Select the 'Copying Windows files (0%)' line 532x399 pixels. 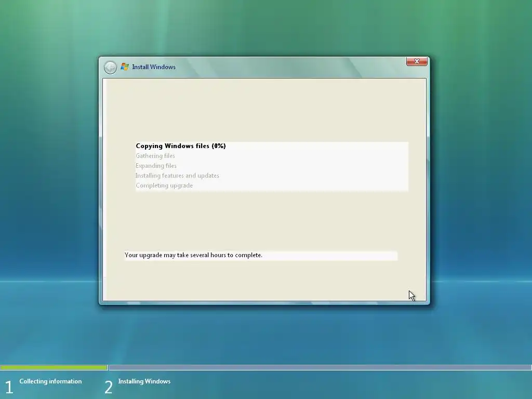point(181,146)
